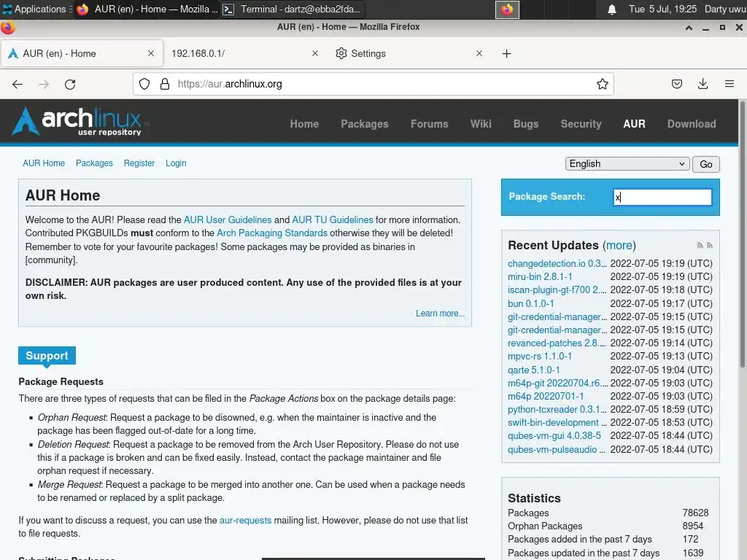Open the Security navbar link
Screen dimensions: 747x560
tap(581, 124)
